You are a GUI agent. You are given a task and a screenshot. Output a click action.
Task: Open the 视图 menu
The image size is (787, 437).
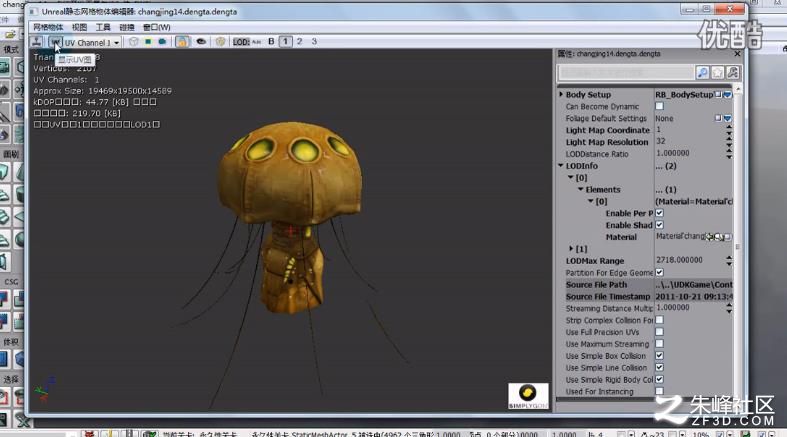79,27
